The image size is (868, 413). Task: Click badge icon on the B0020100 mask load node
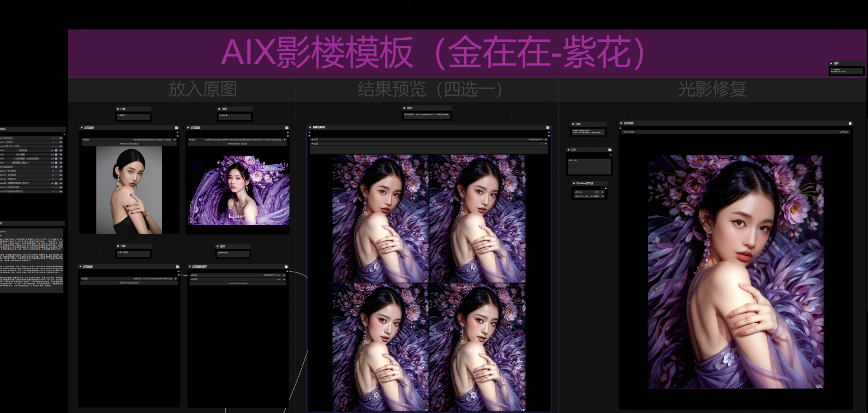pyautogui.click(x=286, y=267)
